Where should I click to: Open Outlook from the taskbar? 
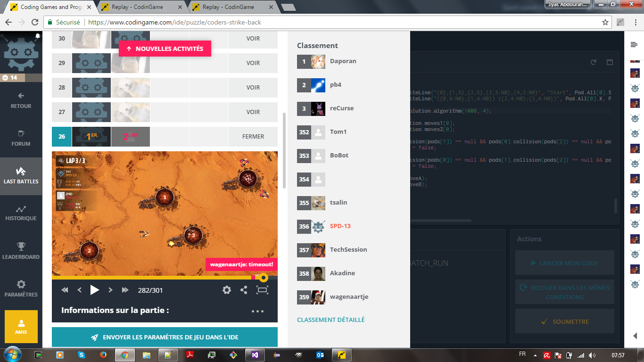320,355
